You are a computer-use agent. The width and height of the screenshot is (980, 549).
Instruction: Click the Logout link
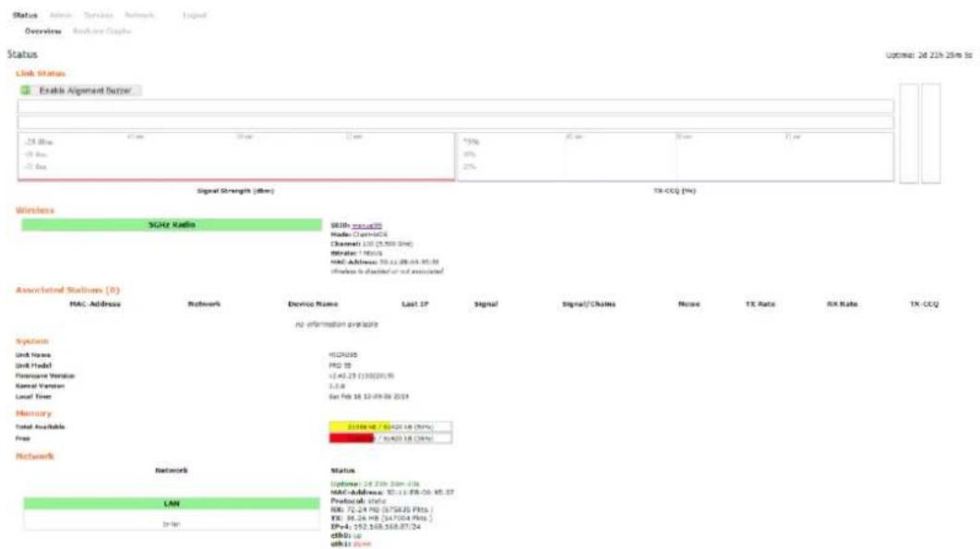click(195, 15)
